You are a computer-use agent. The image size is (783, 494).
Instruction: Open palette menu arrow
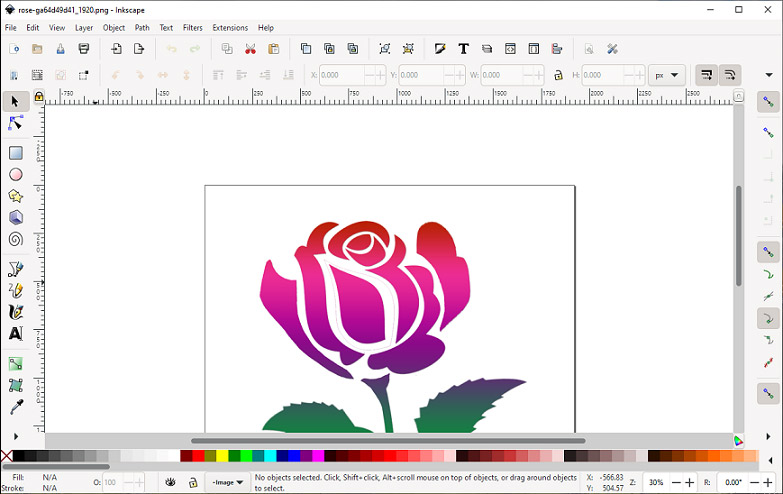pos(771,460)
